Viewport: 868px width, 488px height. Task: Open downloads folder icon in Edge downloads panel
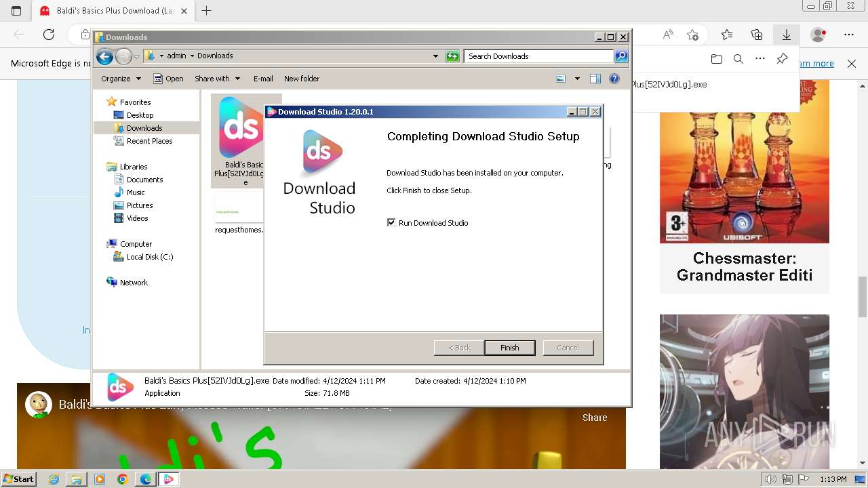point(717,59)
